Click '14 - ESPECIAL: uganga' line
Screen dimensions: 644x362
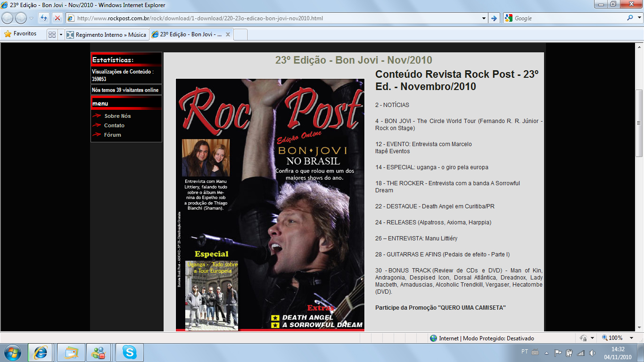pyautogui.click(x=432, y=167)
